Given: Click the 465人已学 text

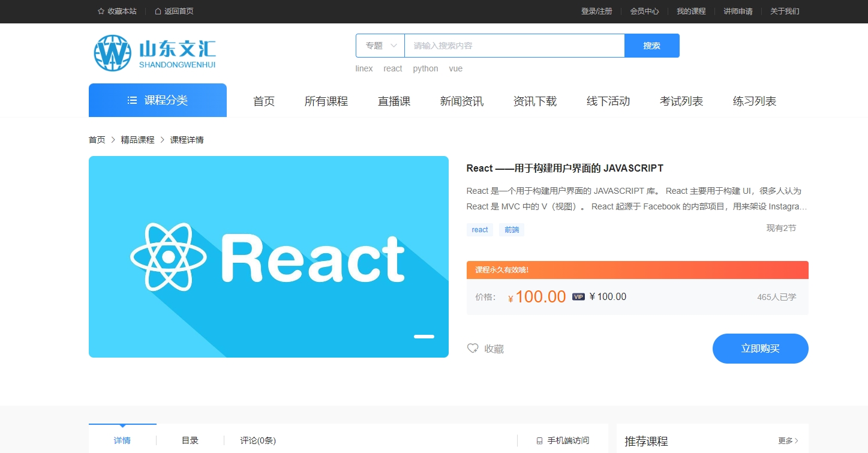Looking at the screenshot, I should [777, 297].
